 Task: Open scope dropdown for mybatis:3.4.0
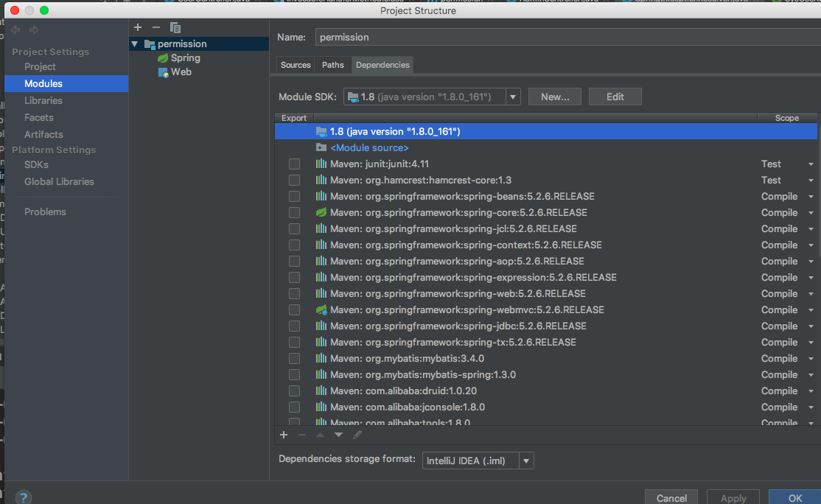[811, 359]
